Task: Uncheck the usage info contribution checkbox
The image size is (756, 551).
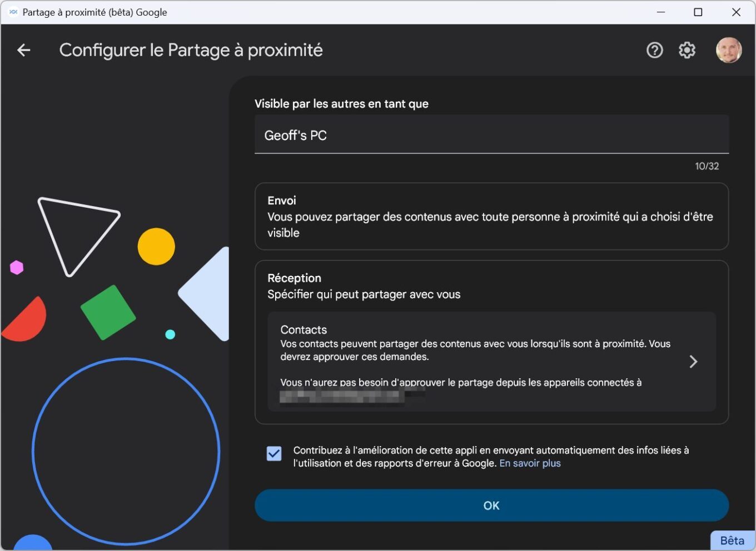Action: [274, 454]
